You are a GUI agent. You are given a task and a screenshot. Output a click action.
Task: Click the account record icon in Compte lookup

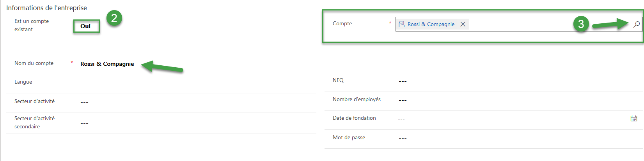401,24
